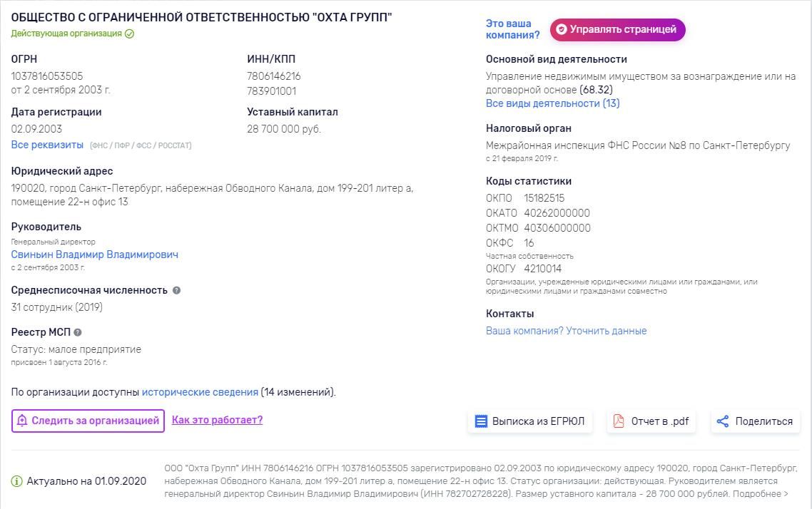Click the Как это работает? link
The height and width of the screenshot is (509, 812).
pos(217,420)
